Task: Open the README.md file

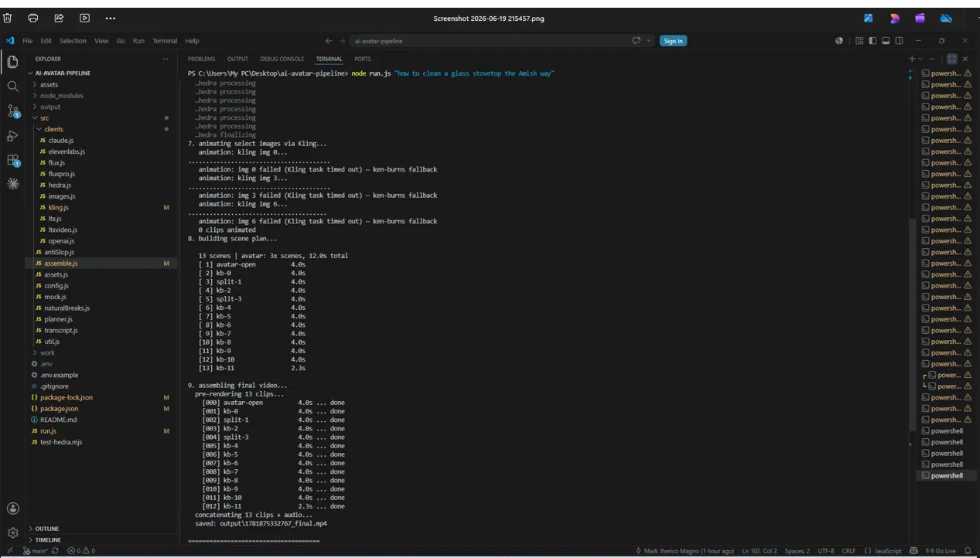Action: [x=58, y=420]
